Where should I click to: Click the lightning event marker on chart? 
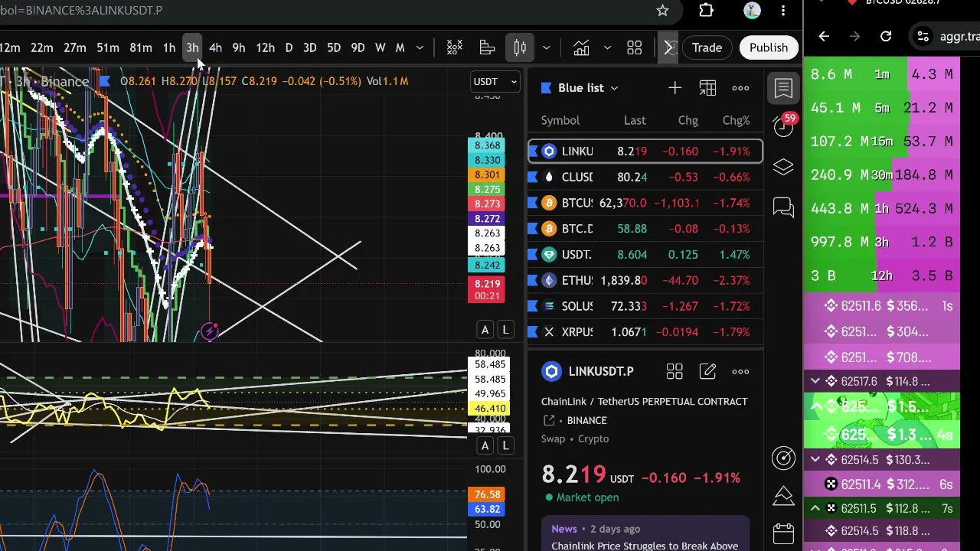[210, 331]
